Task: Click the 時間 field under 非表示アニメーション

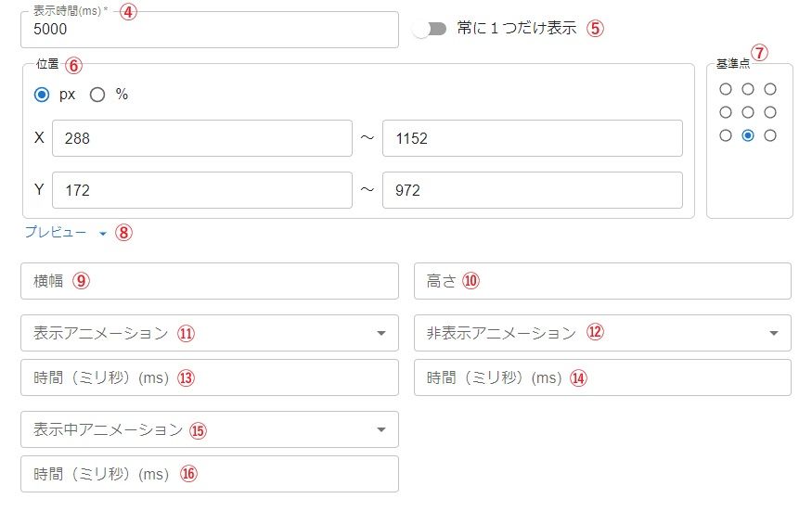Action: [602, 377]
